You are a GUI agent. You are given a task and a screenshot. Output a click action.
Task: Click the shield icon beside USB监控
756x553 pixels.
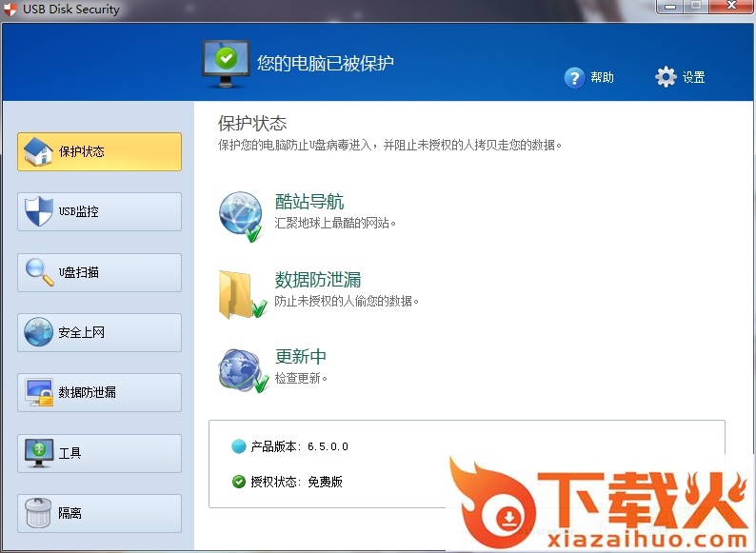click(39, 211)
